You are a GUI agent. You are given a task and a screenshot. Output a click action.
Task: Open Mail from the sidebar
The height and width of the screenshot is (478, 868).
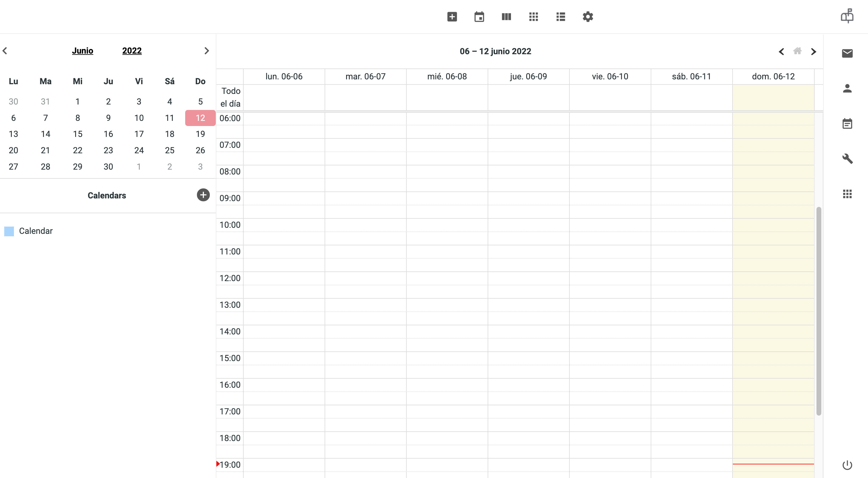(847, 53)
